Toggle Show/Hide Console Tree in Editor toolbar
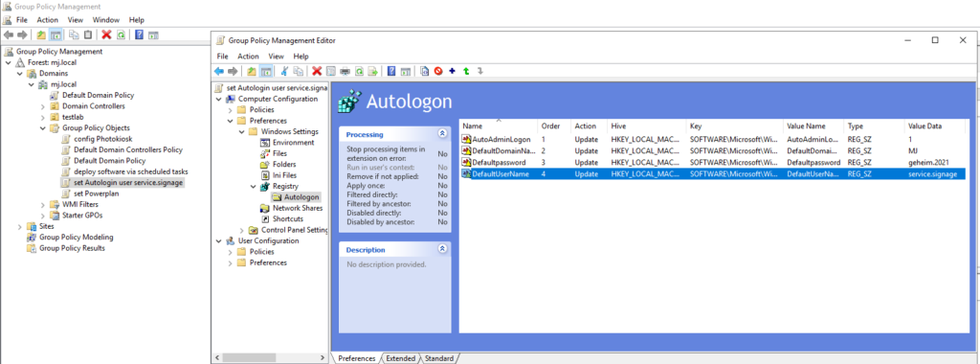The width and height of the screenshot is (980, 364). [x=266, y=71]
